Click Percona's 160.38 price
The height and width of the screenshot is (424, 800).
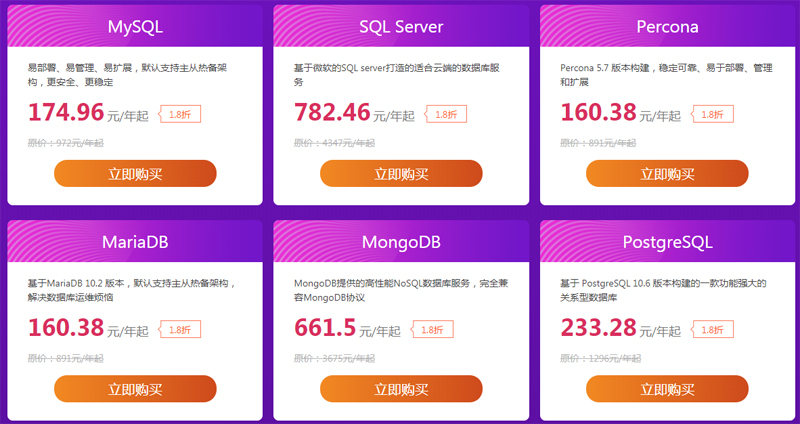598,112
